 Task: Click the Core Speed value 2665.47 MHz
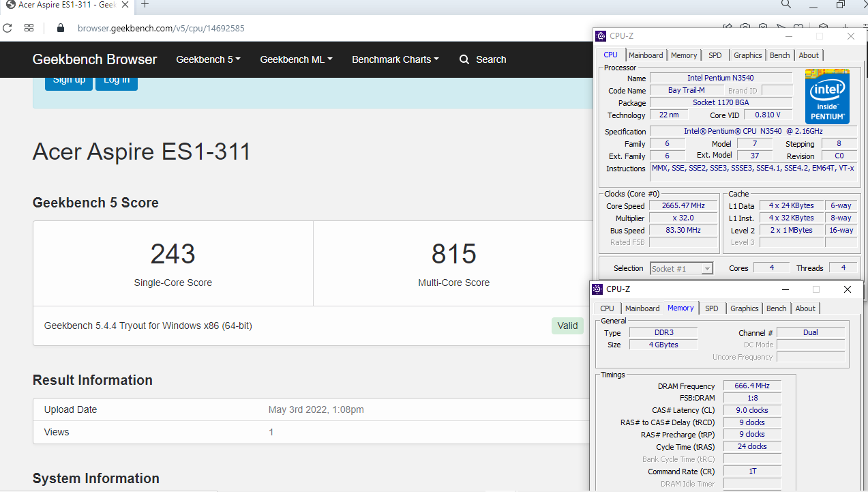pyautogui.click(x=683, y=205)
